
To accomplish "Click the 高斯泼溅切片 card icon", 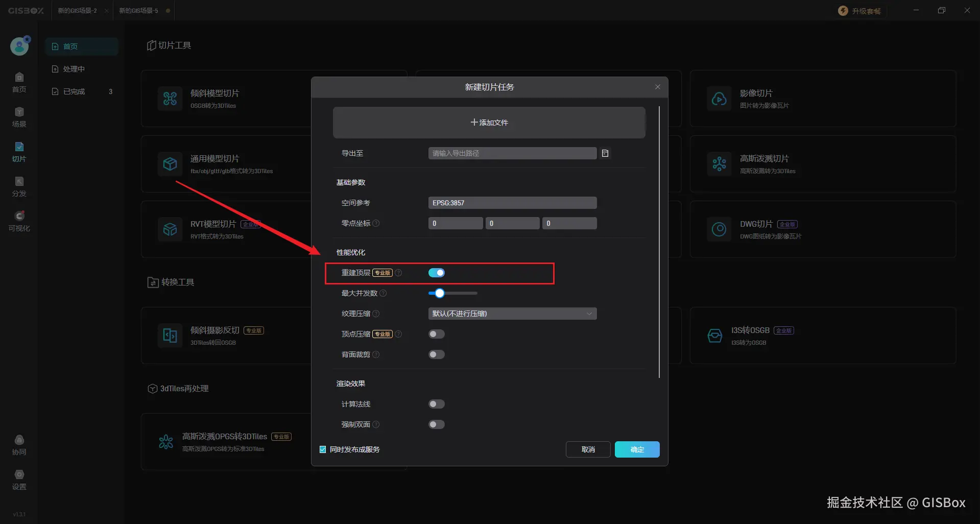I will (719, 164).
